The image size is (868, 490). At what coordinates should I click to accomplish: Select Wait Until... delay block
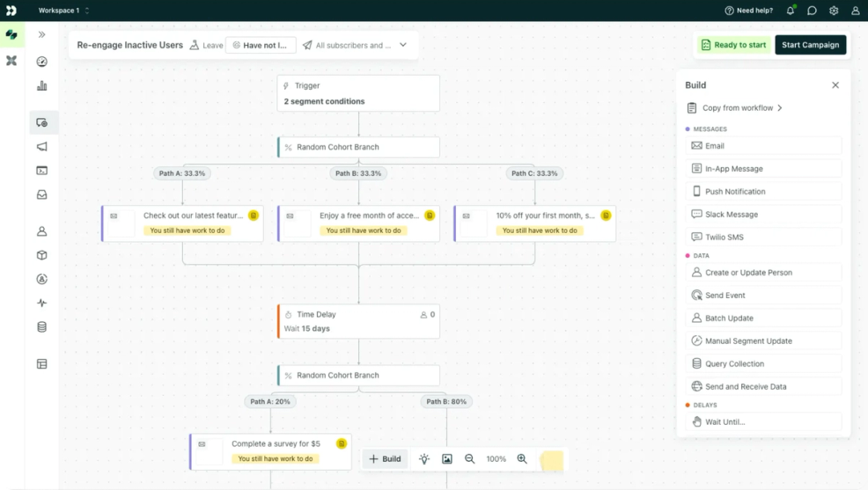[763, 422]
